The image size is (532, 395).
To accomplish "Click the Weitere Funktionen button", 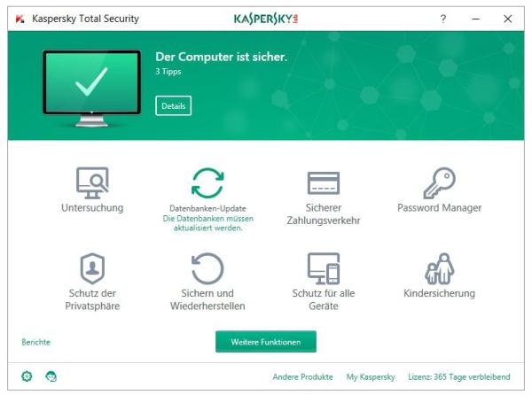I will 266,342.
